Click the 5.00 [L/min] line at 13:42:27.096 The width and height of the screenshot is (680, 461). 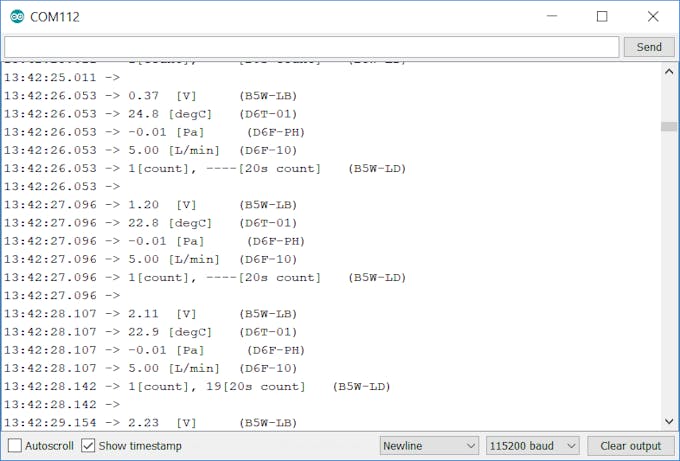150,259
